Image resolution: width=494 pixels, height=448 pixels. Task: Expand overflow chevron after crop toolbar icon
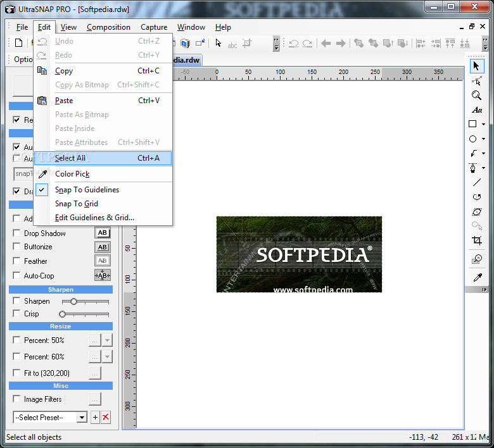click(x=276, y=44)
